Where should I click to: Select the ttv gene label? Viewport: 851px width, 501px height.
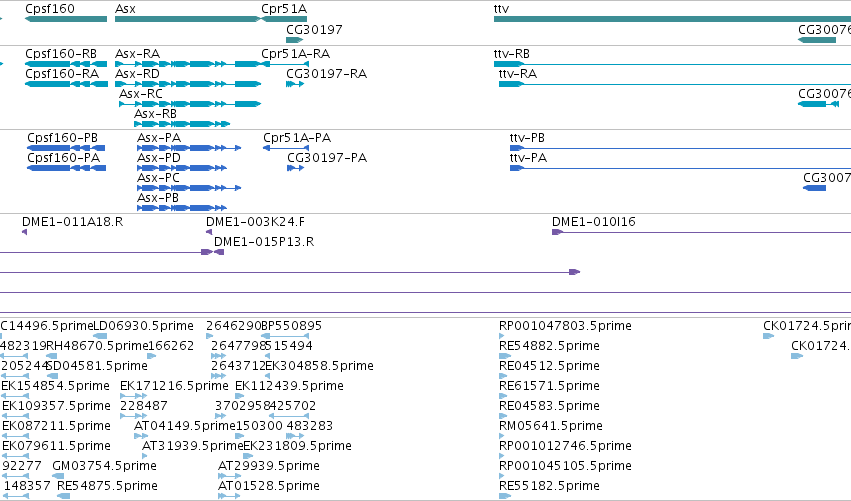pos(501,9)
